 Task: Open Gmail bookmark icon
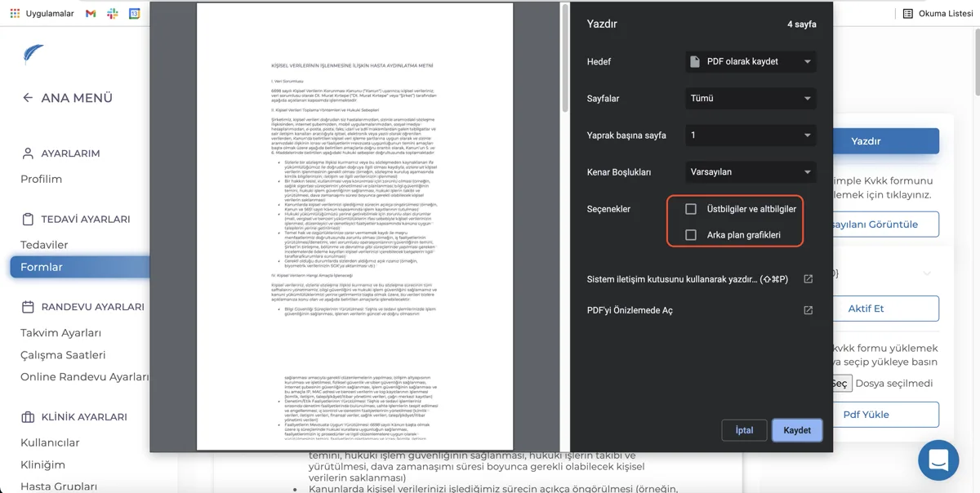[x=91, y=14]
